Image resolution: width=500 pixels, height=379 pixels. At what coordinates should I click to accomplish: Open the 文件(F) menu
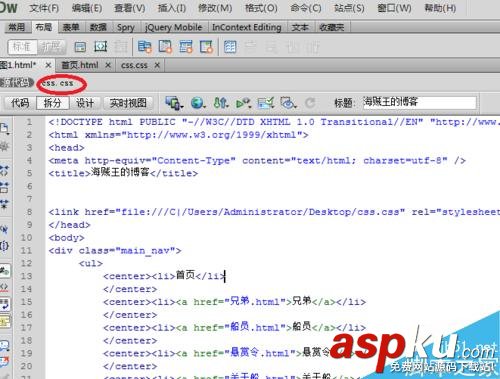pyautogui.click(x=44, y=8)
